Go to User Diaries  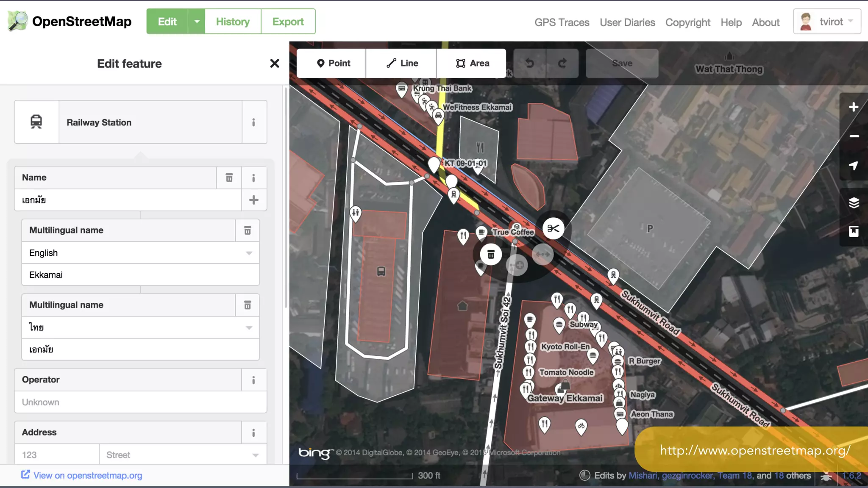627,22
